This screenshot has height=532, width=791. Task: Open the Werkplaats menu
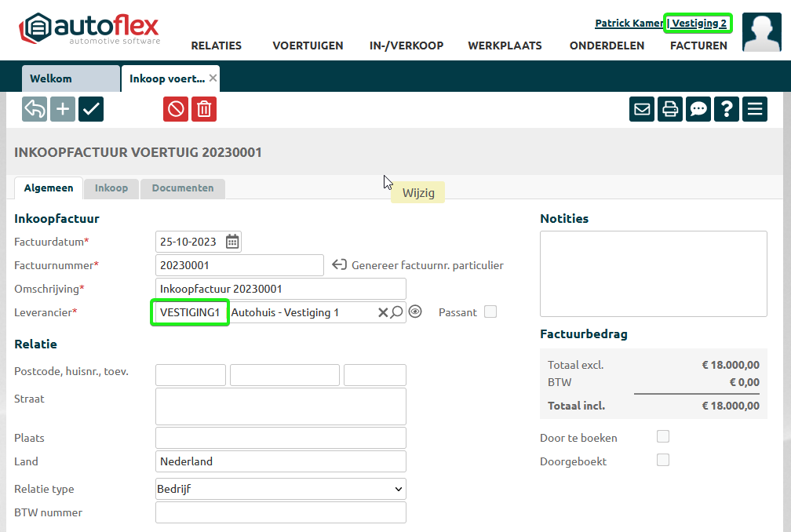coord(505,46)
